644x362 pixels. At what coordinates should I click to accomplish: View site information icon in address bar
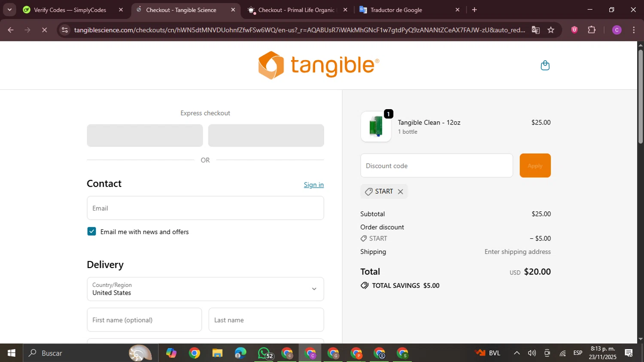point(64,30)
